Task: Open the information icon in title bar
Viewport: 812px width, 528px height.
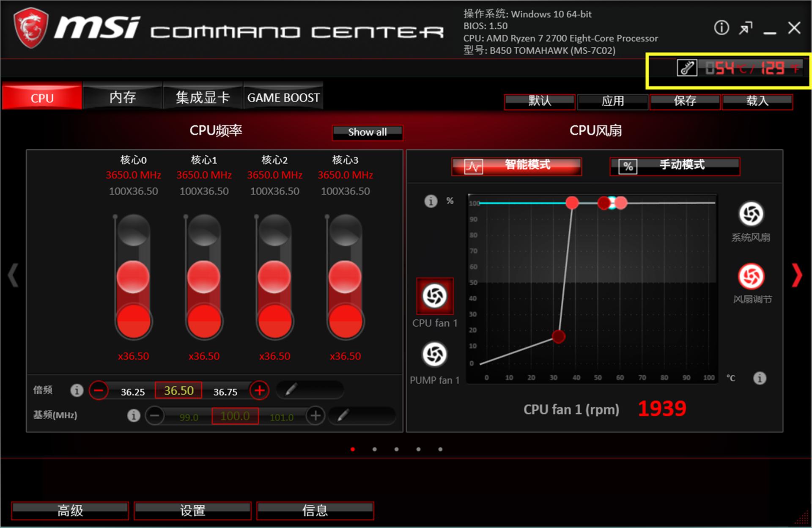Action: click(x=721, y=28)
